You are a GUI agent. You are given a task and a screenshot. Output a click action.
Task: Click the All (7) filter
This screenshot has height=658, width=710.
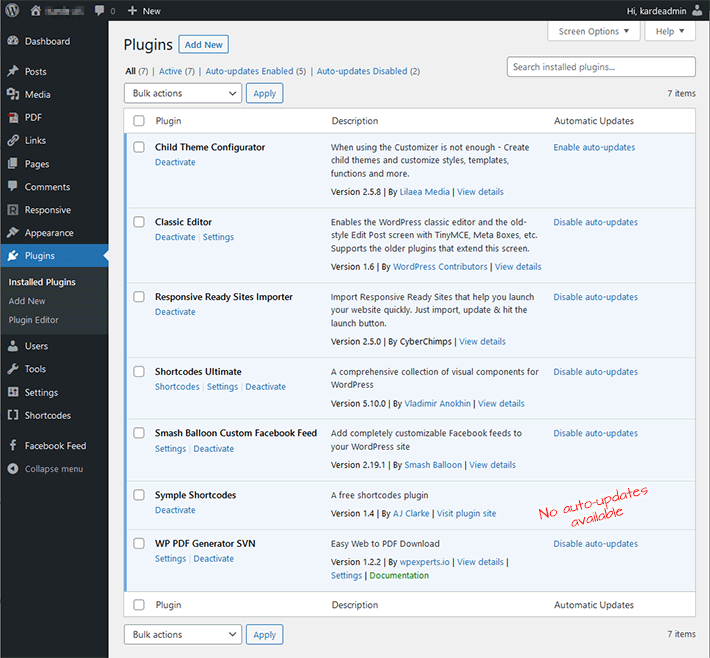pos(136,71)
